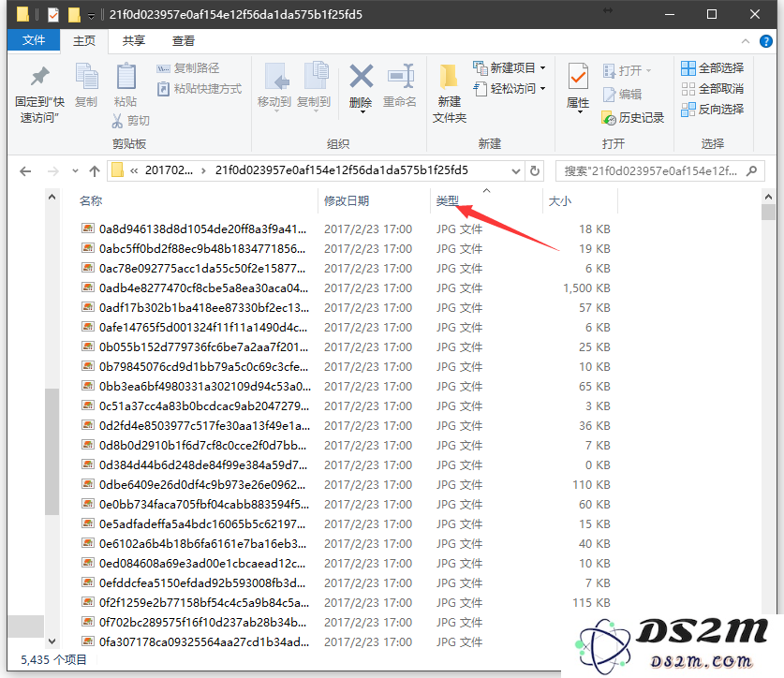Select file 0a8d946138d8d1054de20ff8a3f9a41...
784x678 pixels.
click(x=202, y=229)
